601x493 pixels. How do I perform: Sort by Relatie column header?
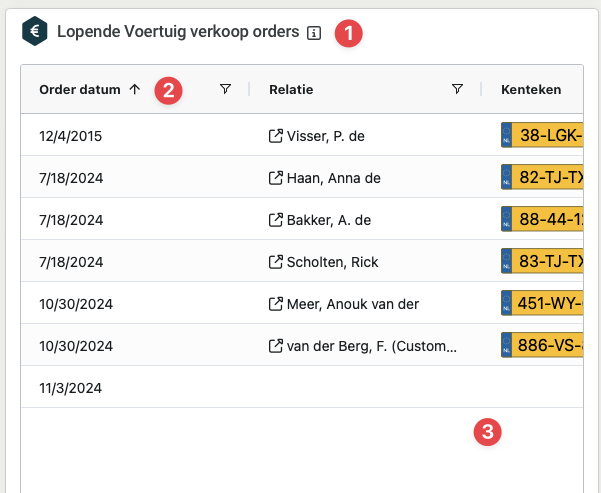pyautogui.click(x=291, y=90)
